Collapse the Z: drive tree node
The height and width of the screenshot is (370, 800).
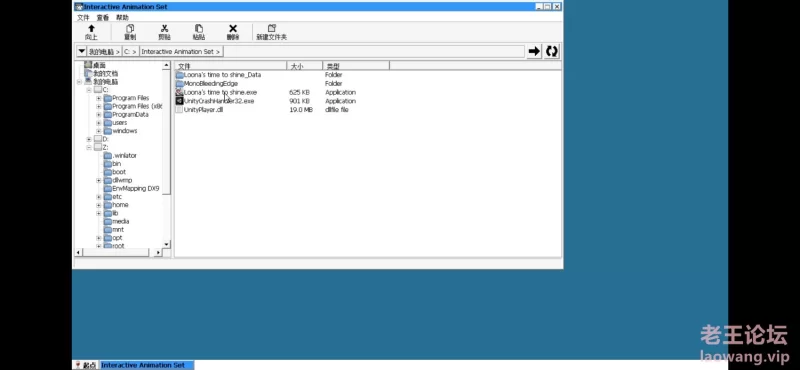pos(89,147)
